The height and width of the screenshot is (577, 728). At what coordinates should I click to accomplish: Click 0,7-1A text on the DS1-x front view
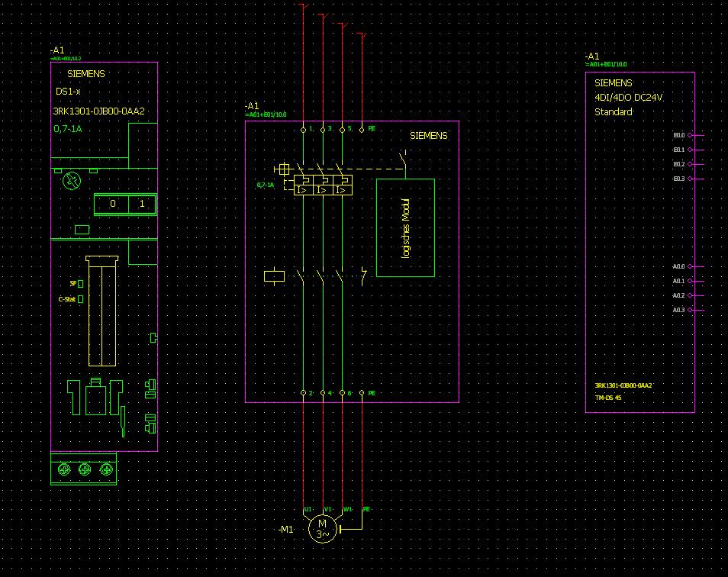point(68,128)
